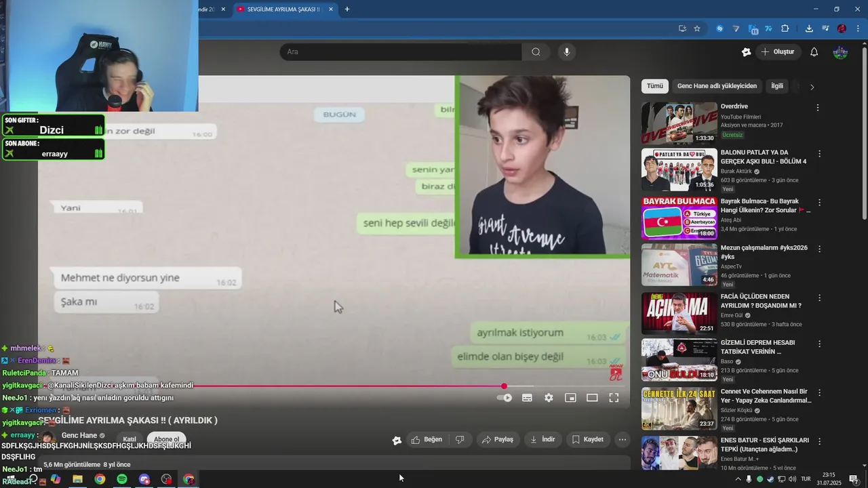Viewport: 868px width, 488px height.
Task: Open Bayrak Bulmaca video thumbnail
Action: 679,218
